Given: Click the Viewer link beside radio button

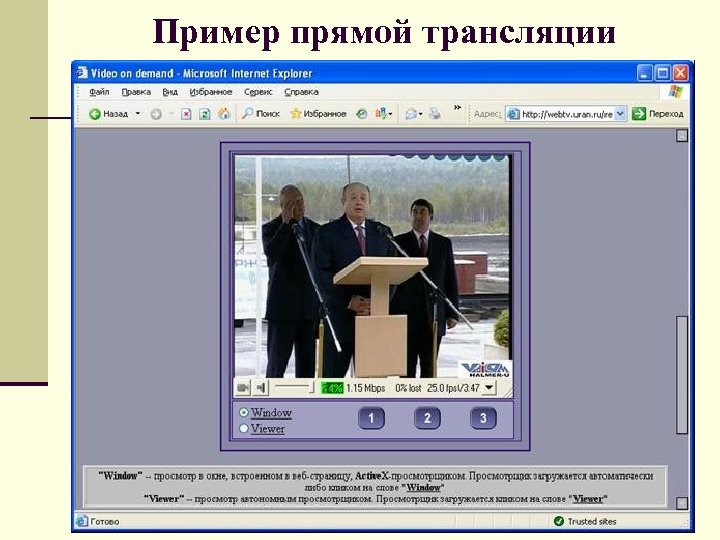Looking at the screenshot, I should point(268,429).
